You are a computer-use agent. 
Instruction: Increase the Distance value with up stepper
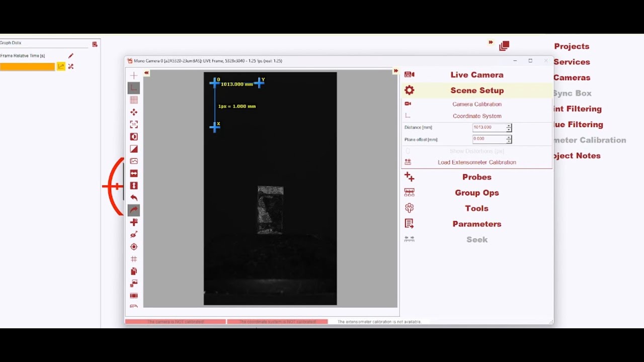tap(509, 126)
